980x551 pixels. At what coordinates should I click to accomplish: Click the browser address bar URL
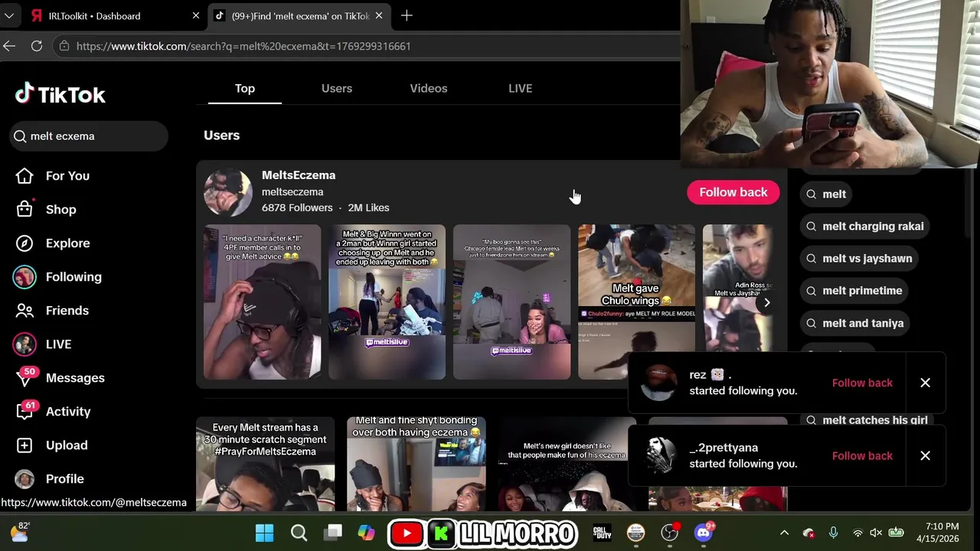coord(243,46)
